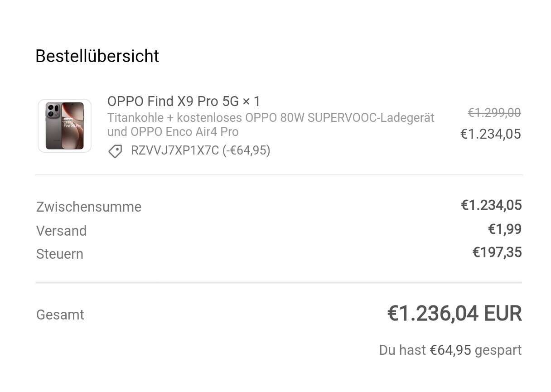Click the strikethrough price €1.299,00

point(494,112)
